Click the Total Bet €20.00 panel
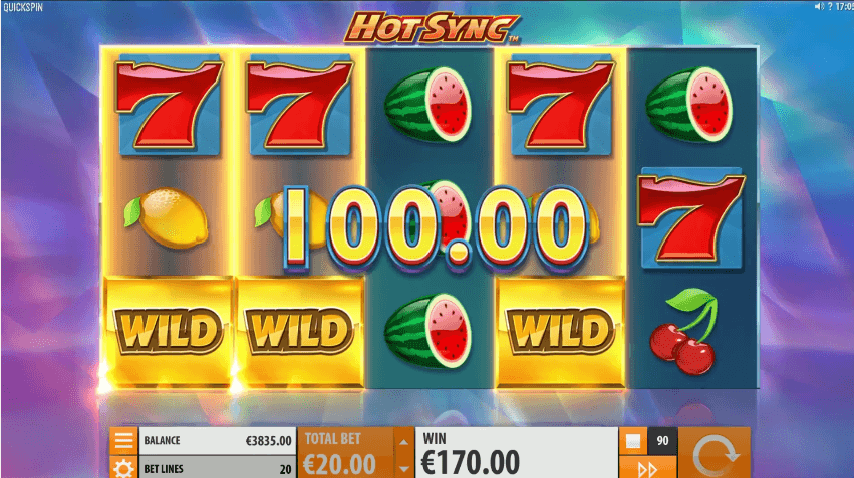The image size is (854, 478). [x=345, y=453]
